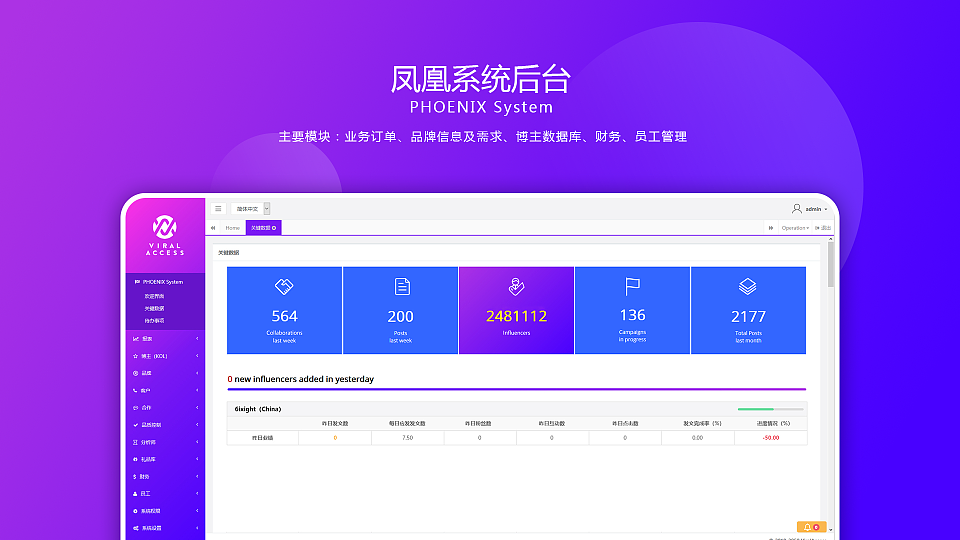Expand the 报表 sidebar chevron
This screenshot has height=540, width=960.
point(197,339)
